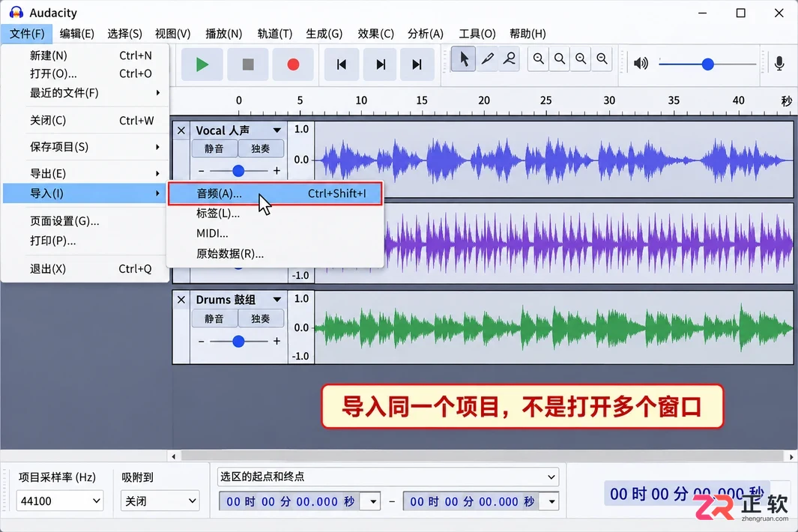Click the first skip-to-end button
The height and width of the screenshot is (532, 798).
coord(380,64)
